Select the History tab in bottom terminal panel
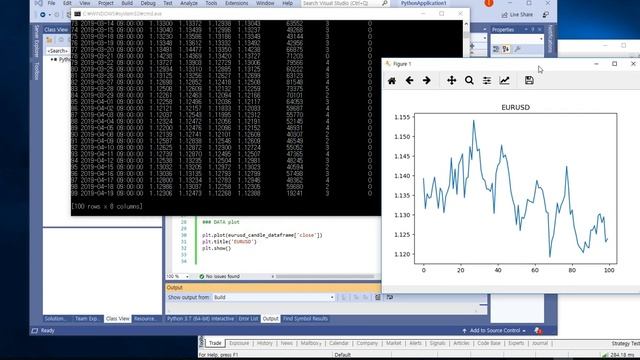640x360 pixels. tap(264, 343)
